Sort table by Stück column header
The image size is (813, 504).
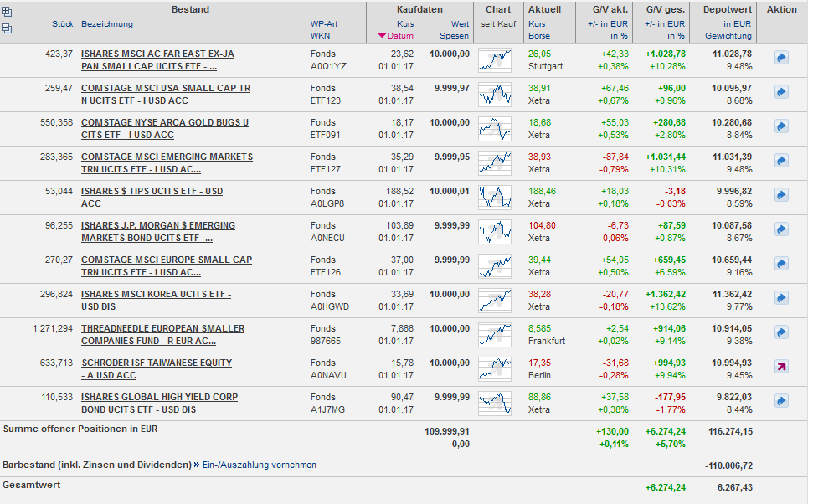pos(63,24)
